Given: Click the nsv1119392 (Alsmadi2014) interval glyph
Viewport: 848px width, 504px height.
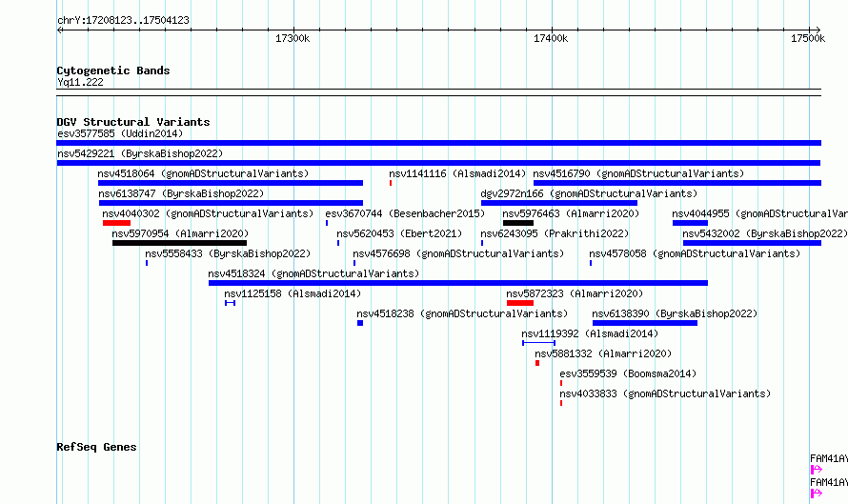Looking at the screenshot, I should click(x=538, y=343).
